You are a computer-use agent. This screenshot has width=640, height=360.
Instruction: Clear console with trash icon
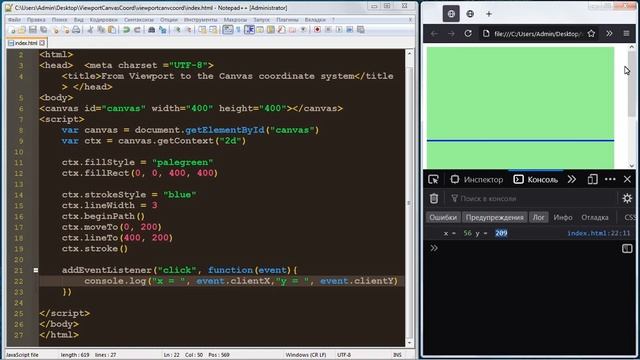click(433, 198)
